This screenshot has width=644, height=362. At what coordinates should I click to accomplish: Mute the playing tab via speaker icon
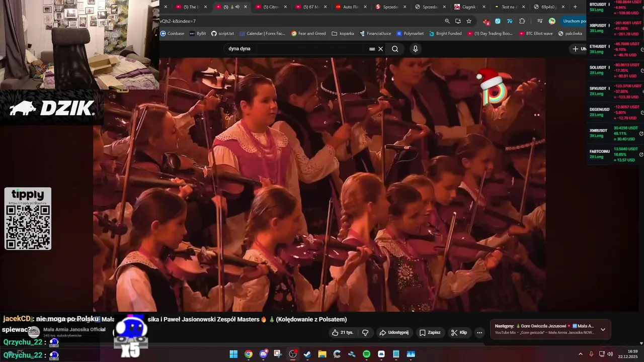coord(237,7)
